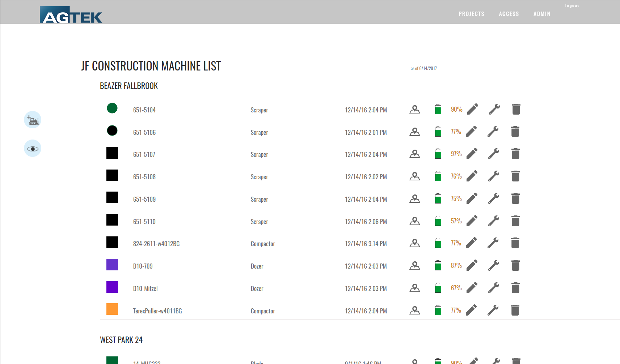Open the Admin menu
This screenshot has width=620, height=364.
click(542, 14)
